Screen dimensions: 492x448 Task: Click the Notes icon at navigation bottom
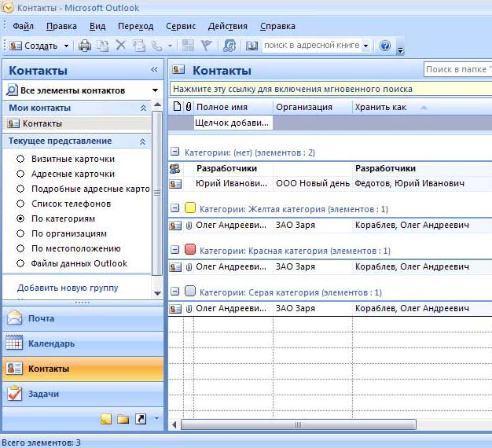106,419
